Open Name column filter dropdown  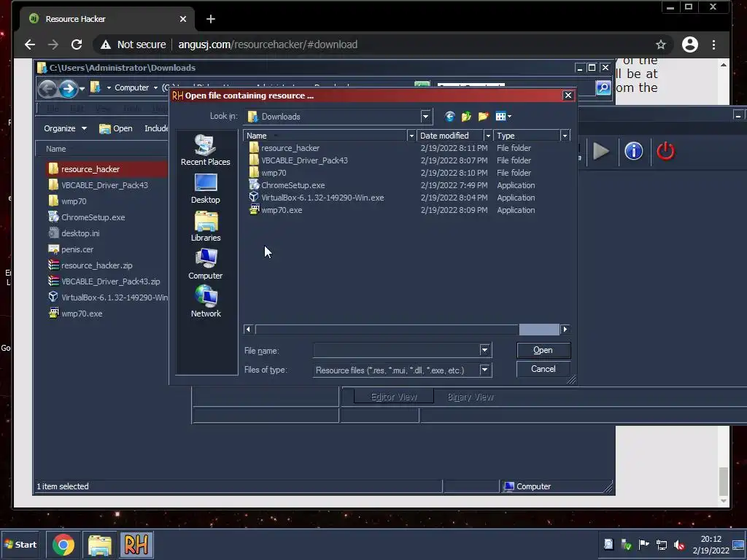[x=411, y=136]
